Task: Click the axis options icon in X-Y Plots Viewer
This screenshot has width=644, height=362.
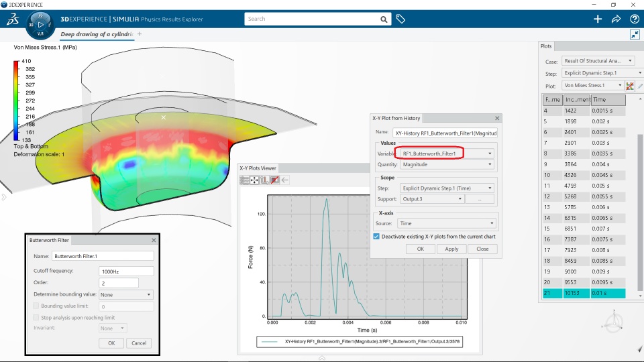Action: [264, 180]
